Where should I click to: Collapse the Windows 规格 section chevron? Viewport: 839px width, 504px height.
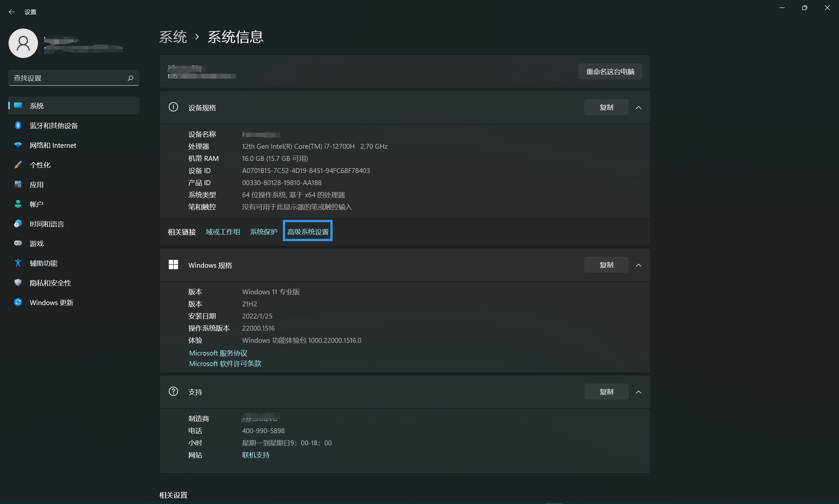[639, 265]
